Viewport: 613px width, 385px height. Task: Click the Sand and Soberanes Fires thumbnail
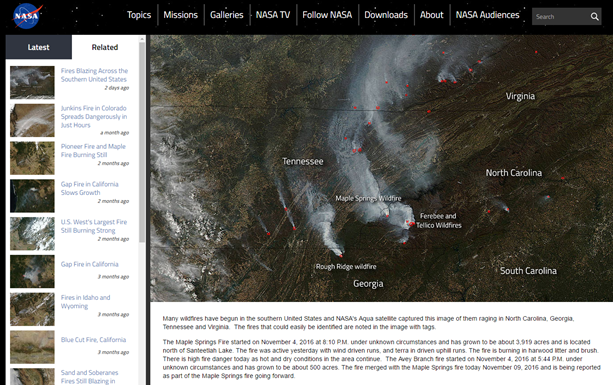coord(32,377)
